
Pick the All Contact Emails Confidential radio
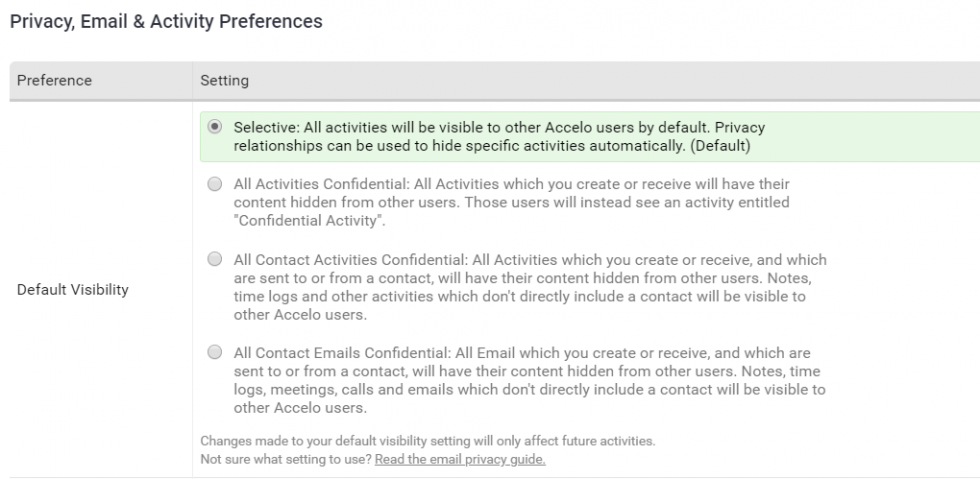coord(215,352)
